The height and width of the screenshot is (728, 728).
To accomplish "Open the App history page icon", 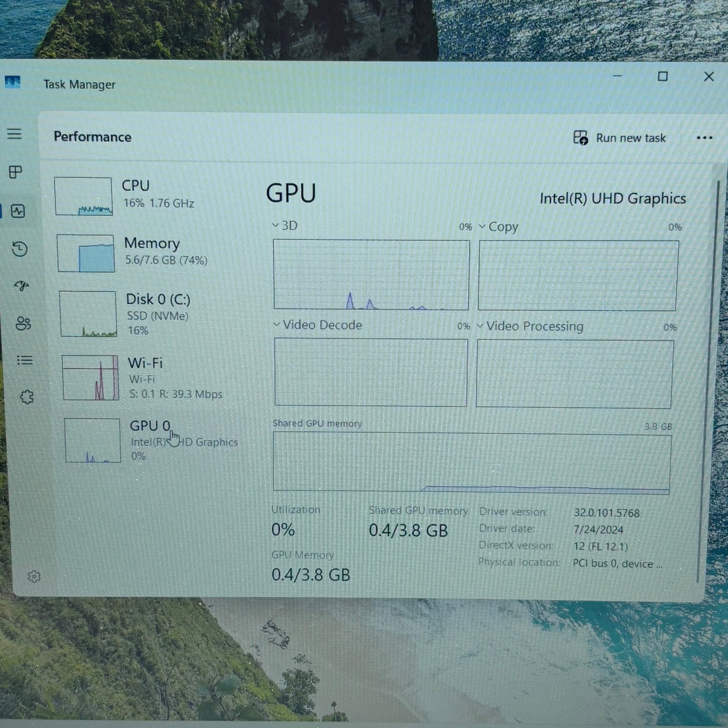I will click(x=19, y=249).
